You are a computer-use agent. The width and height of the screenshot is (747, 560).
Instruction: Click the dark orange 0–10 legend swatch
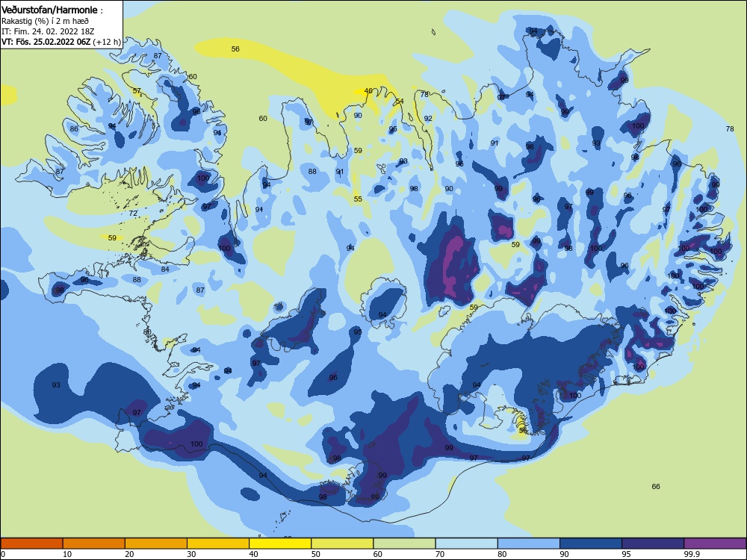[31, 544]
